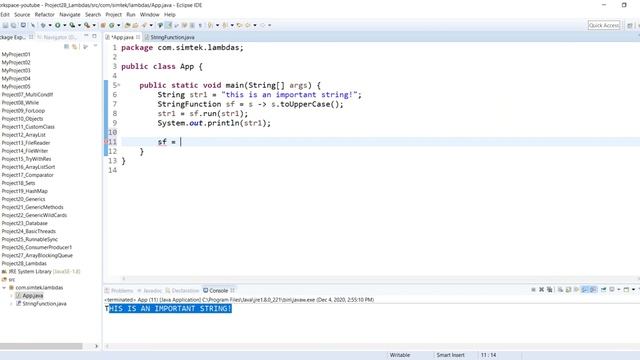Open the External Tools dropdown arrow
This screenshot has height=360, width=640.
coord(94,25)
